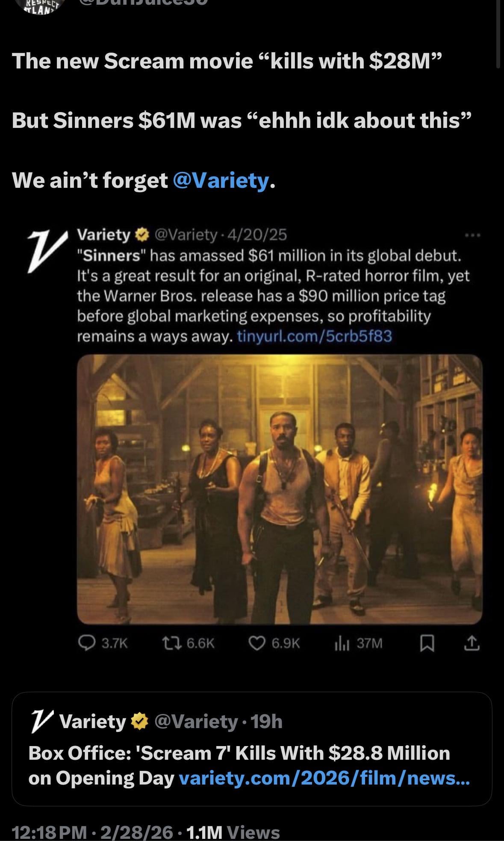Tap the share arrow icon
The height and width of the screenshot is (841, 504).
(472, 643)
